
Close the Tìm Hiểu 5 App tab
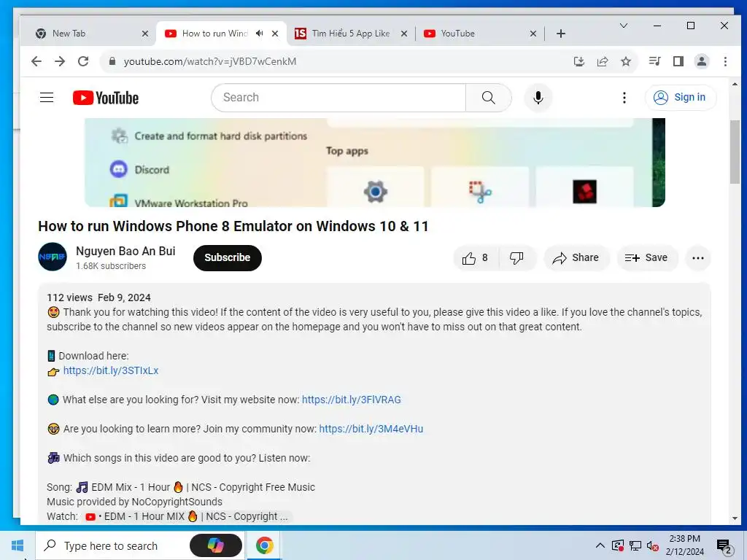click(x=404, y=34)
